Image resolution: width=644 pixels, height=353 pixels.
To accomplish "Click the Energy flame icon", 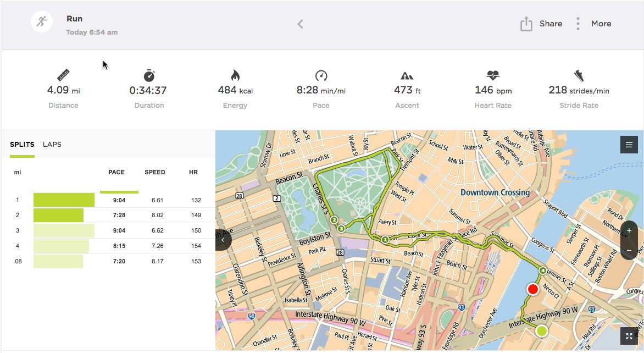I will point(235,75).
